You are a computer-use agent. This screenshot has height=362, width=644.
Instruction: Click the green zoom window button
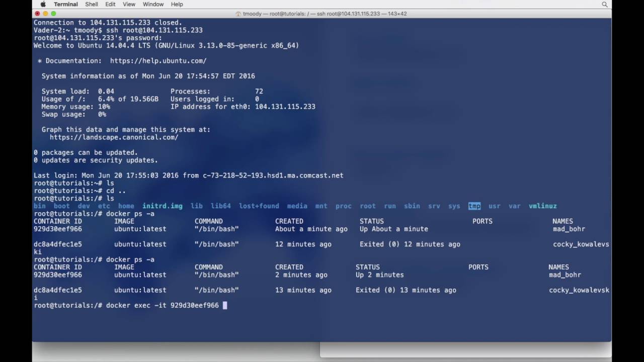click(53, 14)
